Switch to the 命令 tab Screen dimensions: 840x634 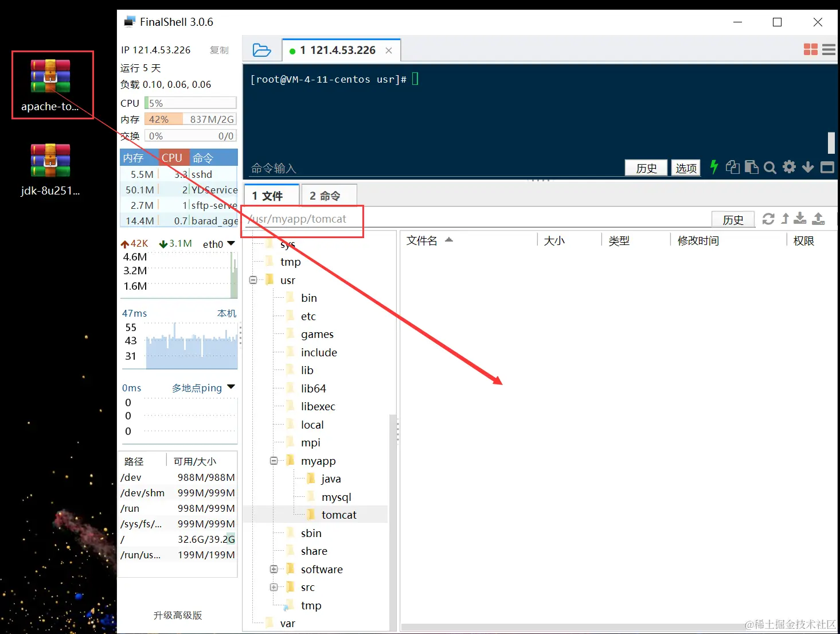(x=329, y=195)
